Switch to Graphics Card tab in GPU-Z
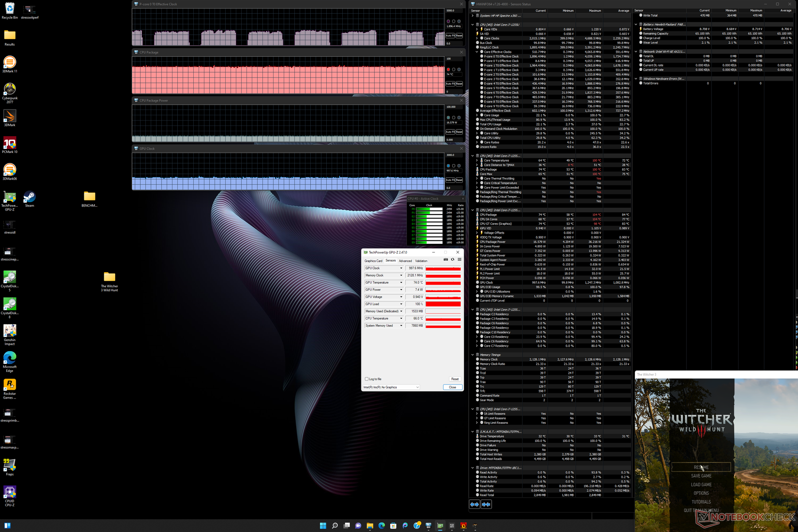 coord(373,261)
